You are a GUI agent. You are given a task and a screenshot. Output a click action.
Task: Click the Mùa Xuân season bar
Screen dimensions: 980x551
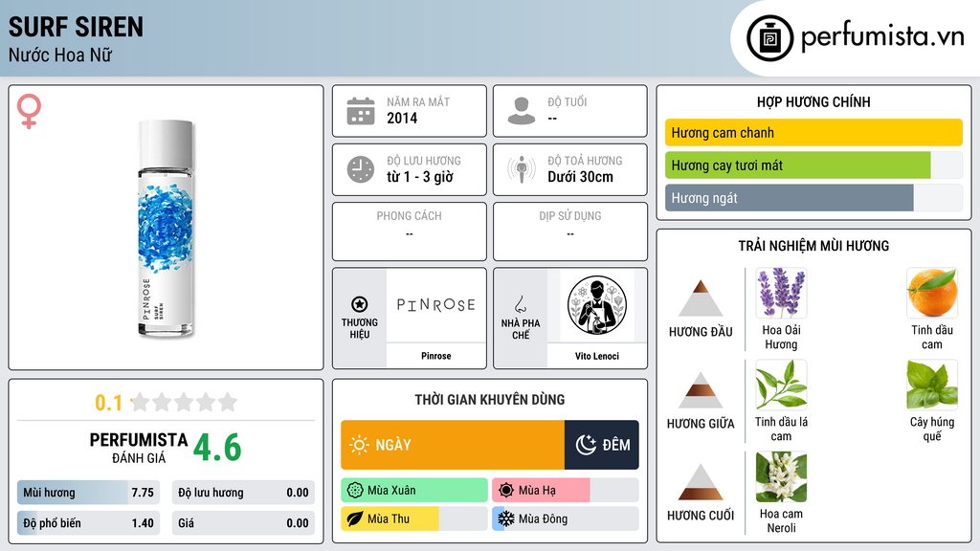pos(414,491)
